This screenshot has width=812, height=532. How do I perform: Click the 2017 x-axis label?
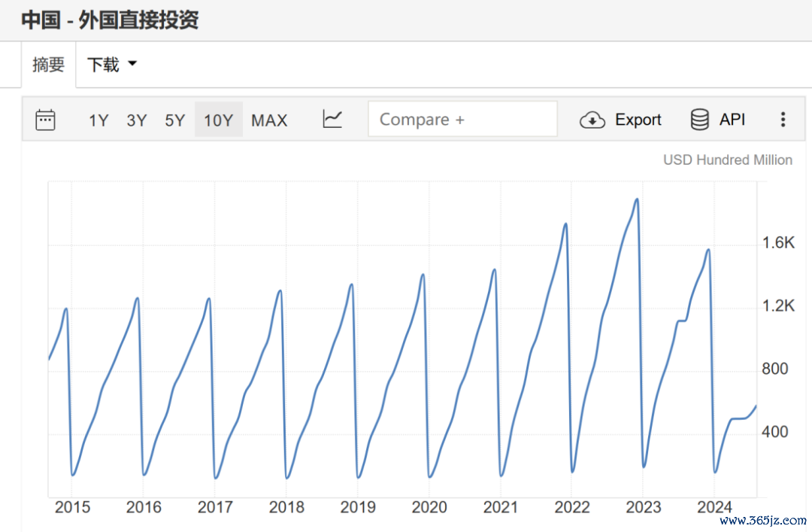click(215, 507)
